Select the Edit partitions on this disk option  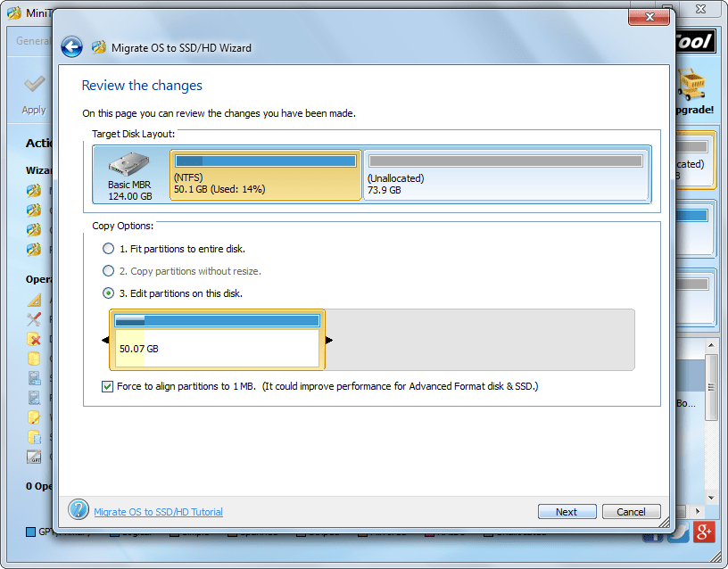click(x=108, y=293)
